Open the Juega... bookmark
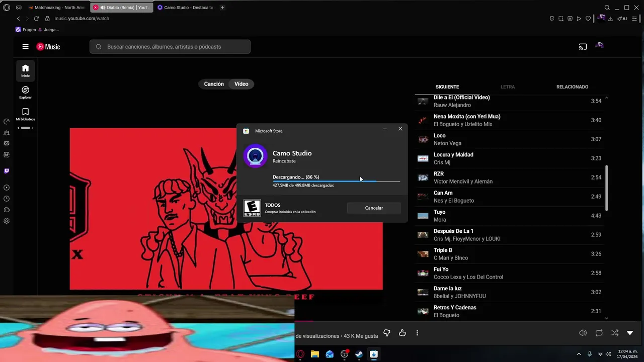The width and height of the screenshot is (644, 362). click(49, 30)
